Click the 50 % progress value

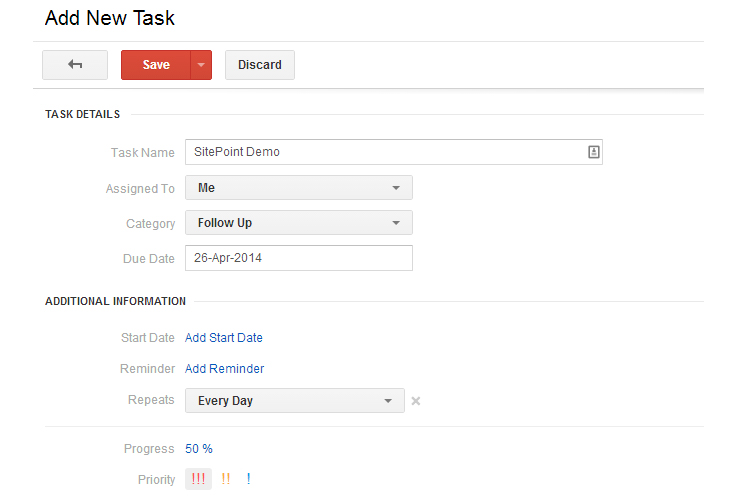pyautogui.click(x=199, y=449)
